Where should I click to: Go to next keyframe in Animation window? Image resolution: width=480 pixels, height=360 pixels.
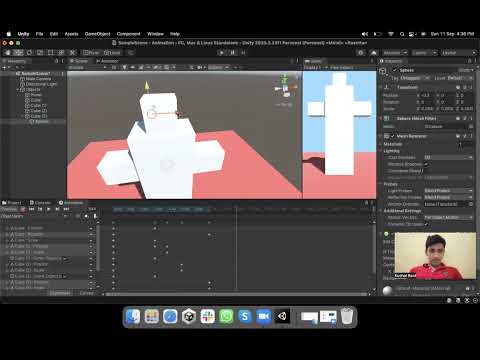point(57,209)
